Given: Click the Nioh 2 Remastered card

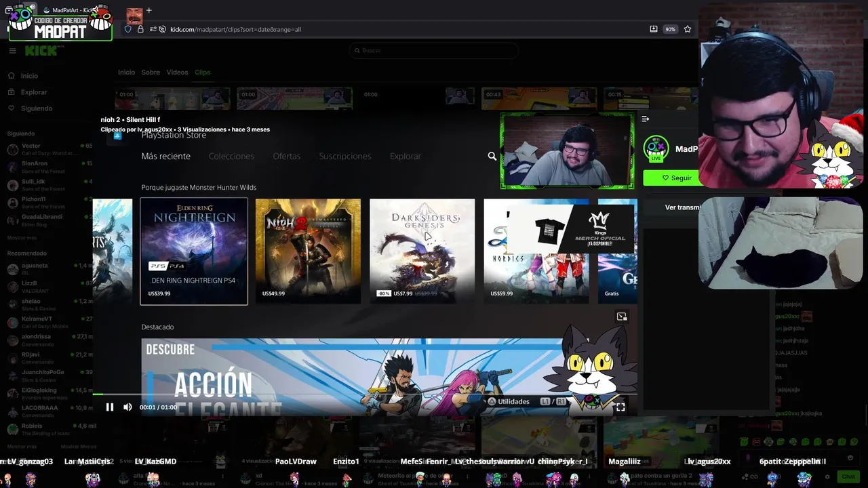Looking at the screenshot, I should tap(308, 251).
